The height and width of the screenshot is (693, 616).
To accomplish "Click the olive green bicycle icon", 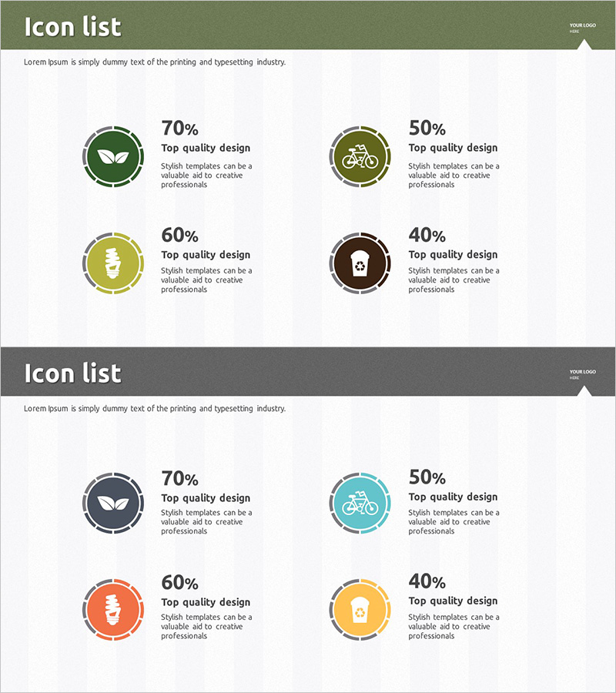I will 360,156.
